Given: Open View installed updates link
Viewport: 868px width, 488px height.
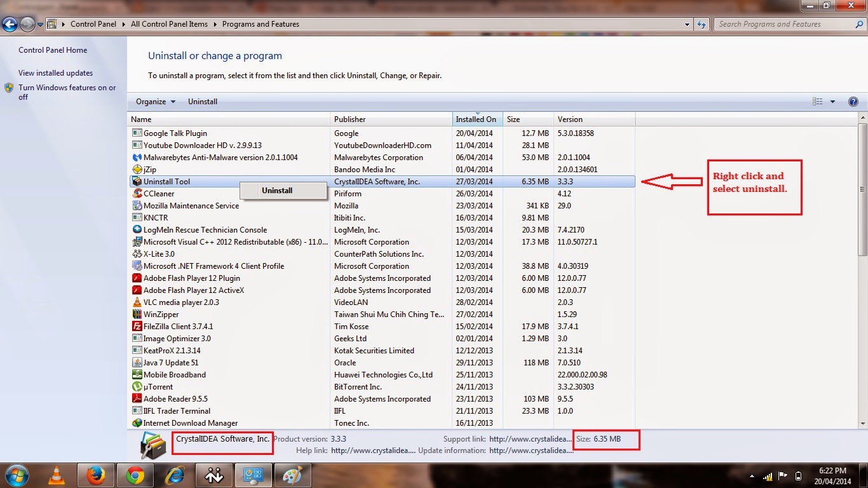Looking at the screenshot, I should click(55, 73).
